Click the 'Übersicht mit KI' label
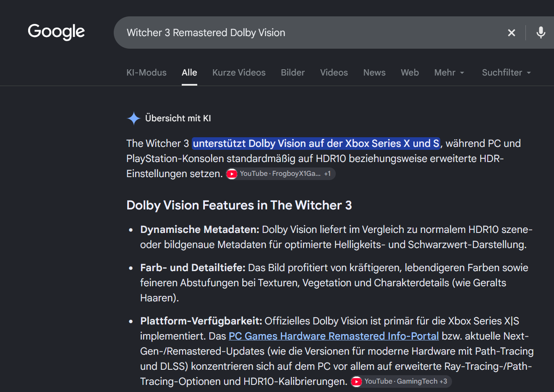 click(178, 118)
